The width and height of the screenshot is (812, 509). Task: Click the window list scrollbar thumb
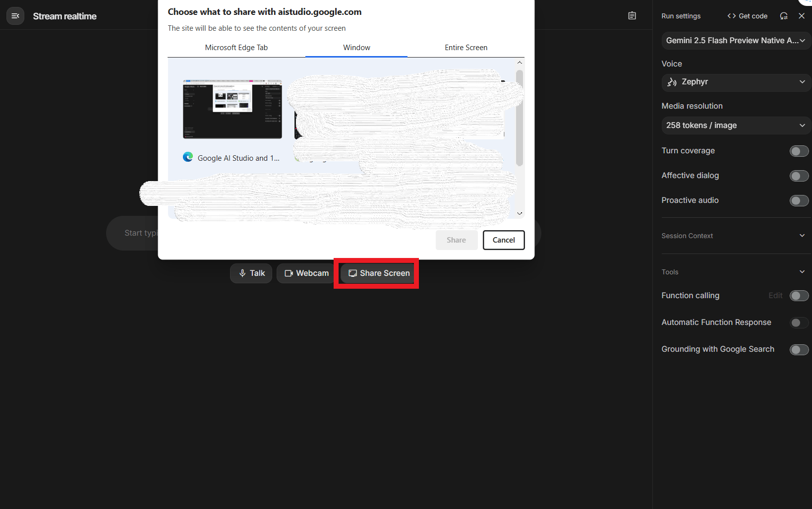520,118
